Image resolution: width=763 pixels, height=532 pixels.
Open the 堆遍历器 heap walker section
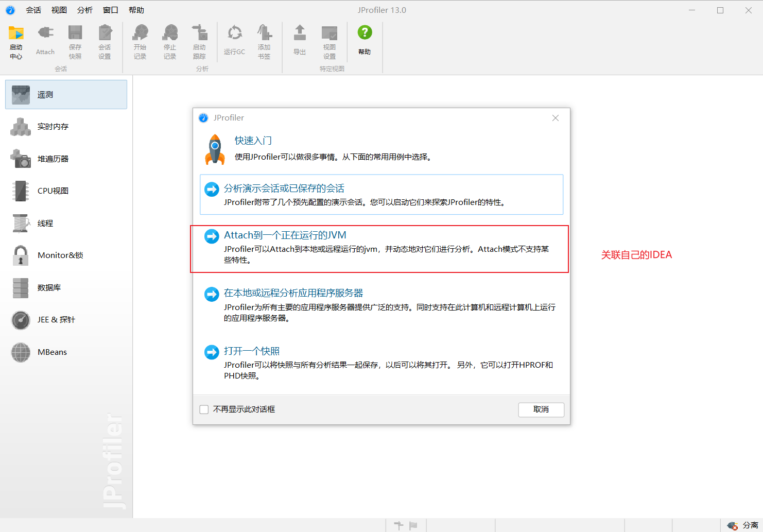66,159
